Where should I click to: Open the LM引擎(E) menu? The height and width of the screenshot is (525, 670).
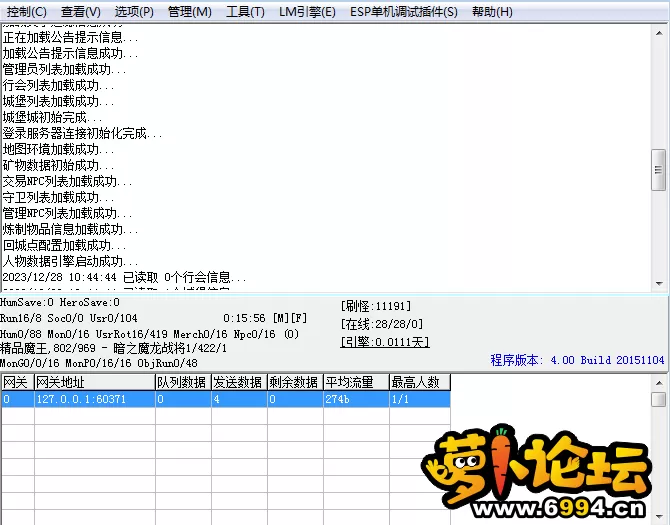(x=307, y=12)
